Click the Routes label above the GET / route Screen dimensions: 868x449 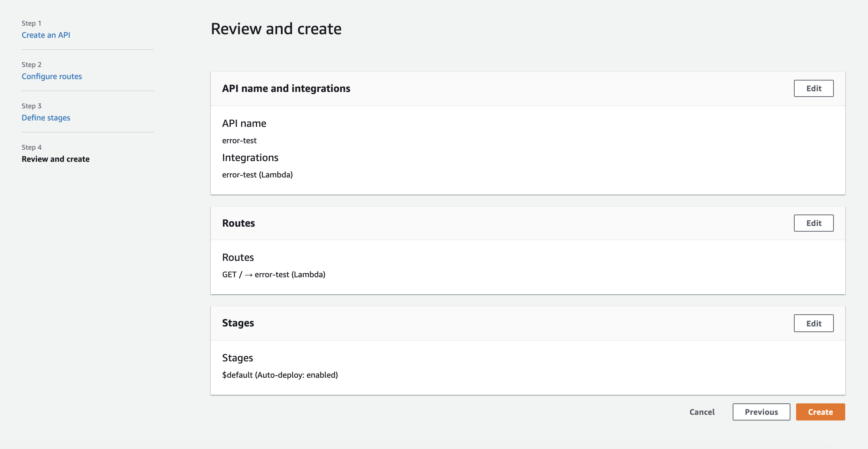[x=238, y=257]
